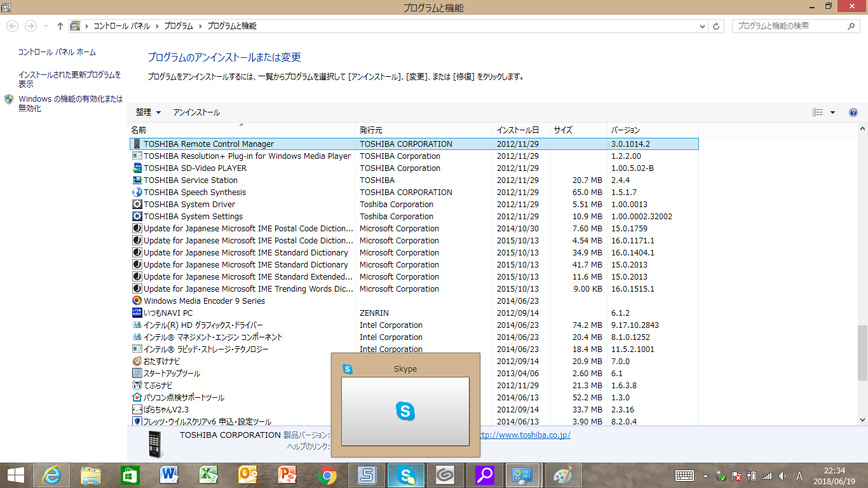Open Windows の機能の有効化または無効化 link
This screenshot has width=868, height=488.
click(71, 104)
